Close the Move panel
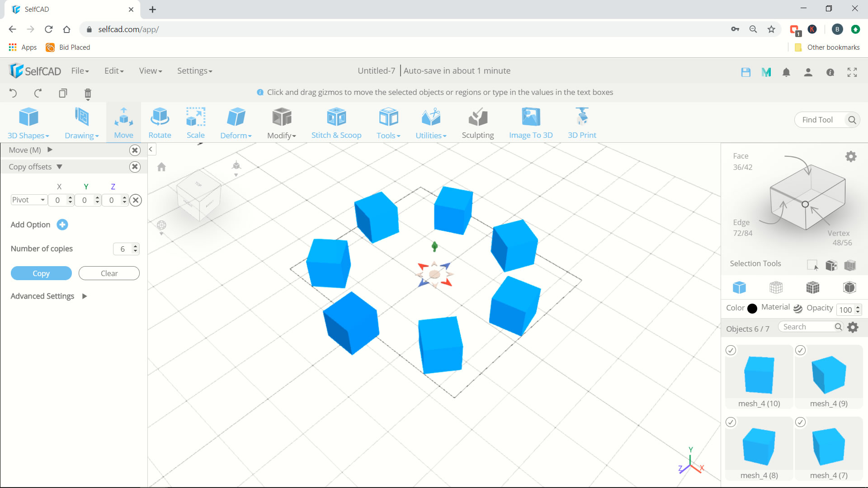 click(135, 150)
